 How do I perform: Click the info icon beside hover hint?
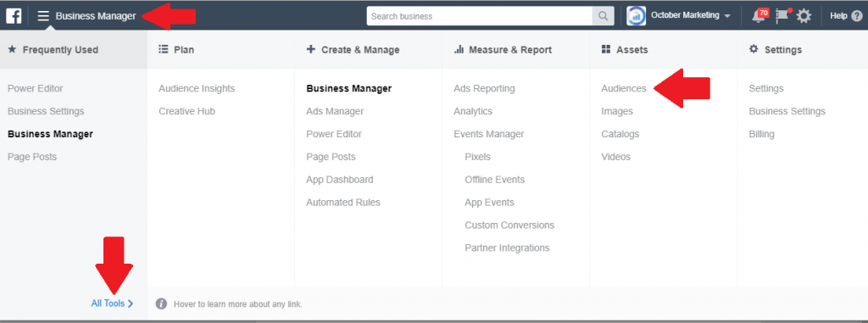[161, 304]
